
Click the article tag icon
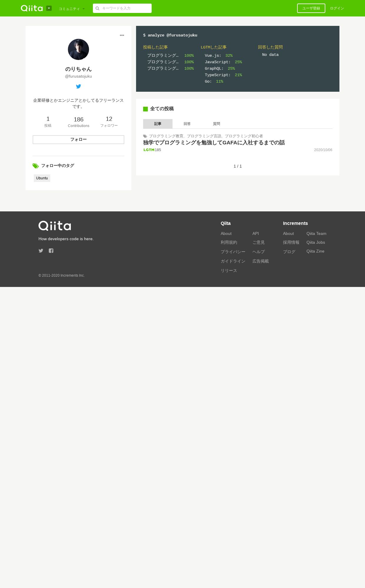coord(145,136)
